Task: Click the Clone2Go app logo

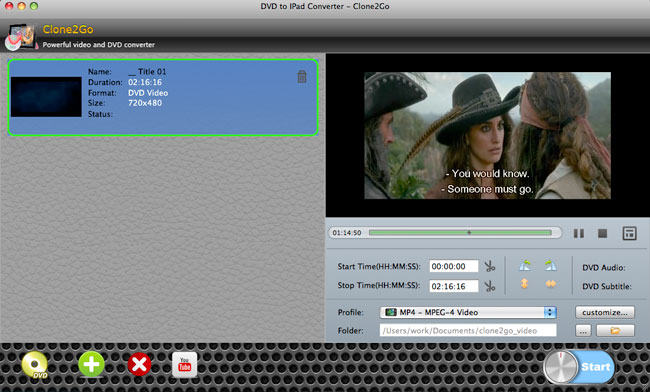Action: [x=21, y=37]
